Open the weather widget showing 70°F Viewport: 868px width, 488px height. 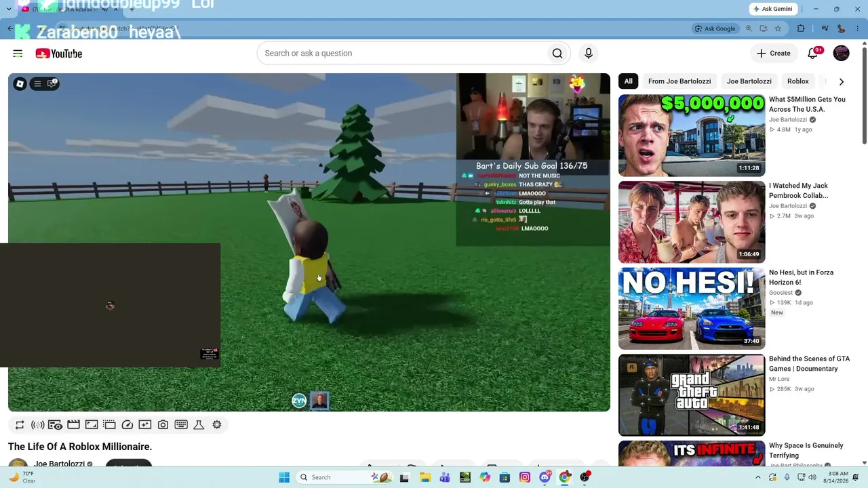point(22,477)
